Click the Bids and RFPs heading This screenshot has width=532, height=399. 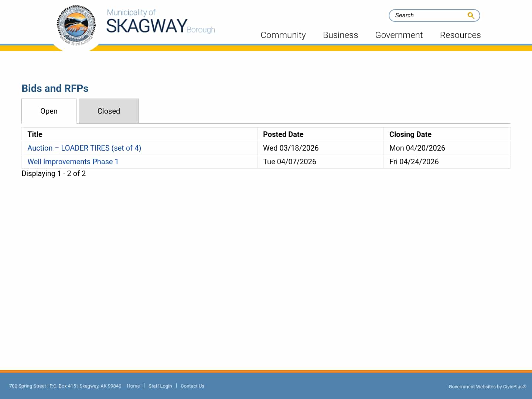(x=55, y=88)
